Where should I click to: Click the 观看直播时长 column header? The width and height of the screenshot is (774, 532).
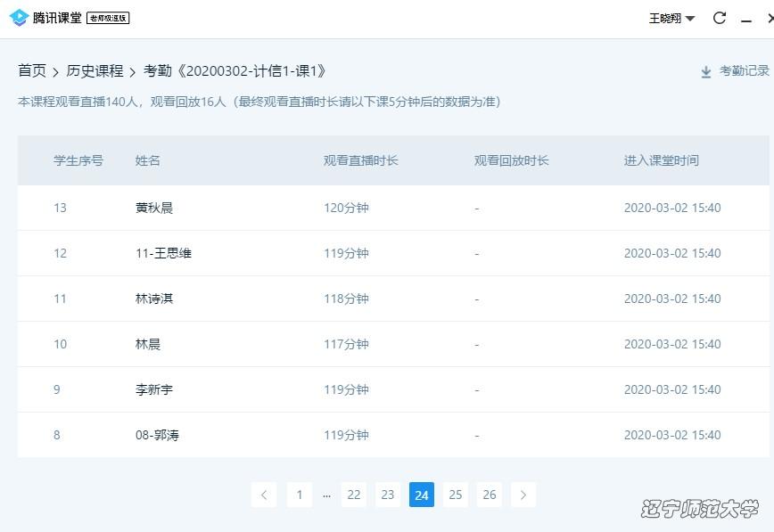coord(360,160)
